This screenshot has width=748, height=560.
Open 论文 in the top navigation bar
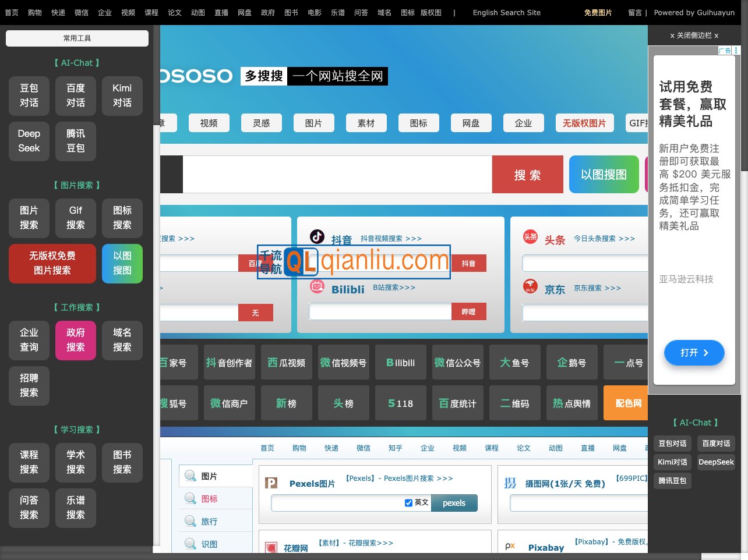175,12
